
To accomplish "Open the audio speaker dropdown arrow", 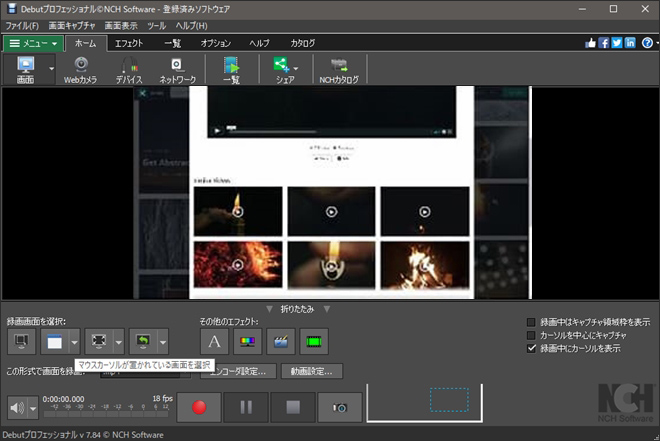I will [x=33, y=408].
